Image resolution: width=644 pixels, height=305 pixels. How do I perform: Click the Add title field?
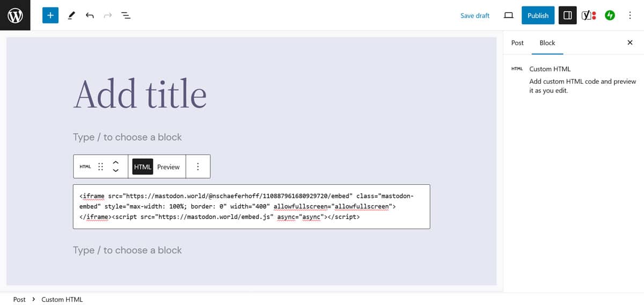coord(140,95)
